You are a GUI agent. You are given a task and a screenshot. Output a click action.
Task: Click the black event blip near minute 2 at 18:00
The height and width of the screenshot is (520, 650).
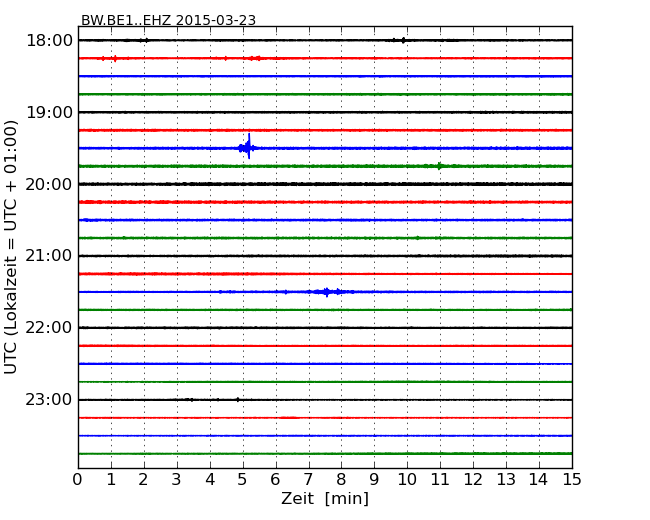pyautogui.click(x=146, y=40)
